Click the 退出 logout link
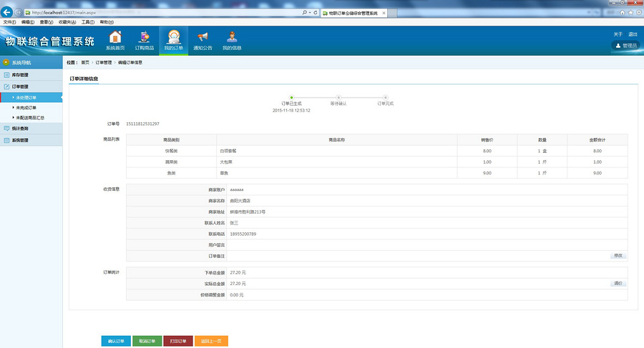This screenshot has width=644, height=348. click(x=633, y=34)
